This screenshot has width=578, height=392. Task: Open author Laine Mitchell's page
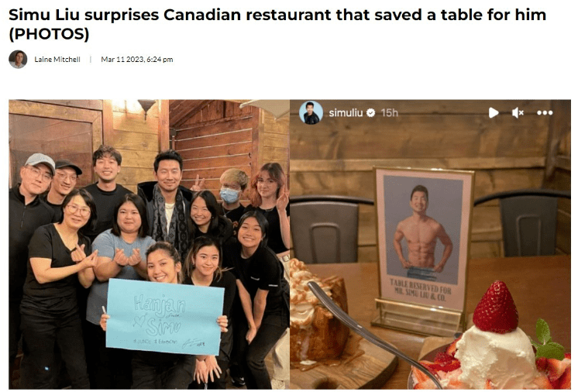57,60
